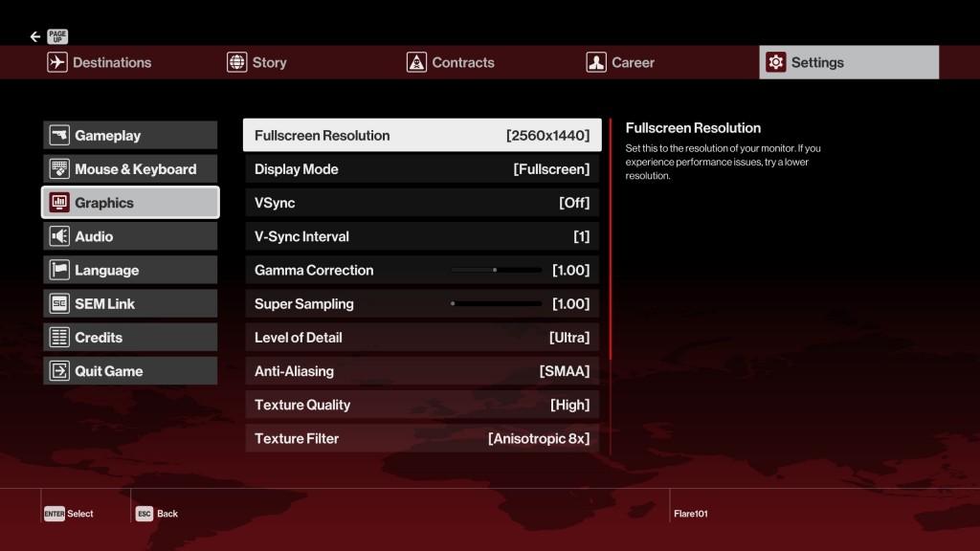Change the Anti-Aliasing SMAA option

(564, 371)
